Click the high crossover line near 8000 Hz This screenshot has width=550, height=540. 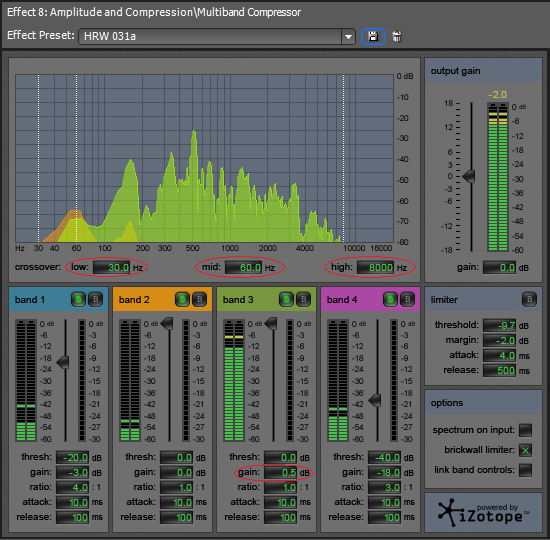343,158
